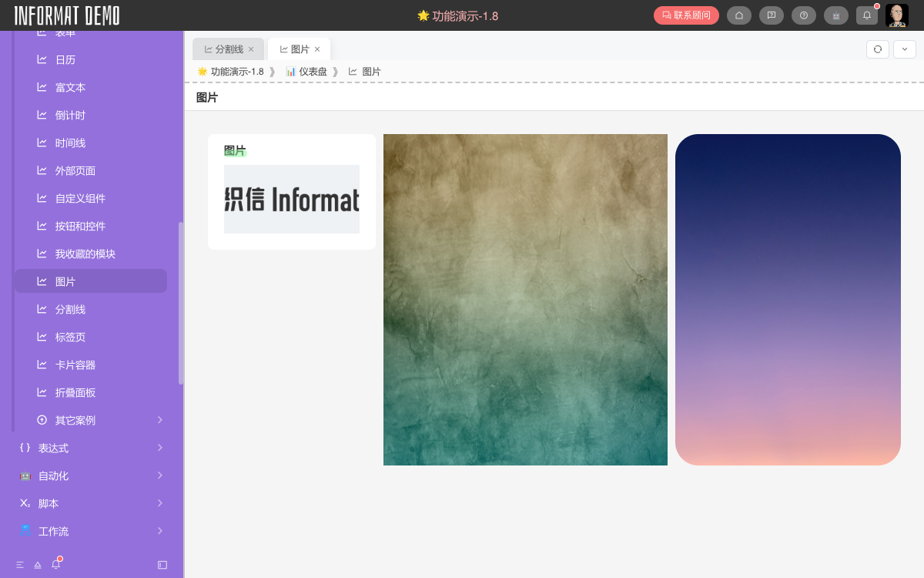
Task: Collapse the sidebar with the panel icon
Action: (162, 565)
